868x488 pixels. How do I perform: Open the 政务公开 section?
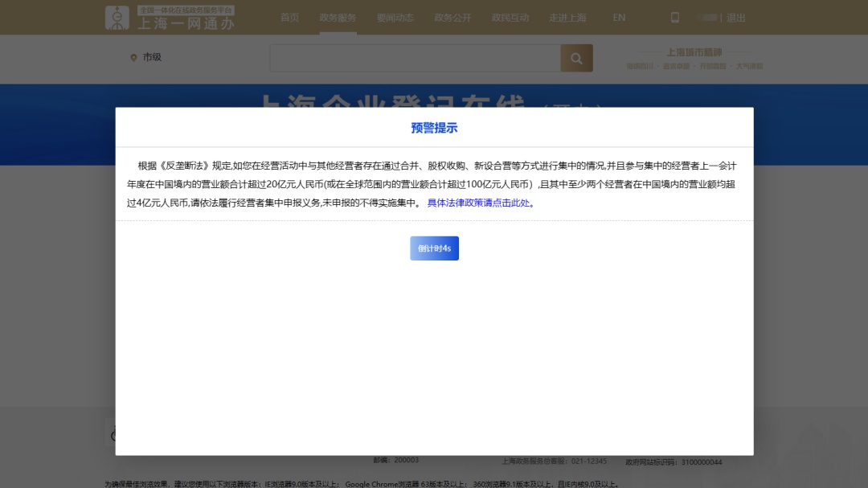click(452, 17)
